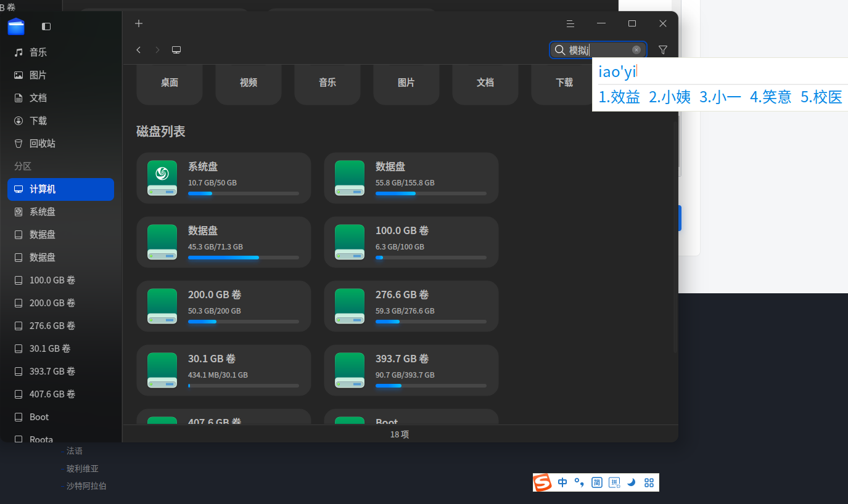This screenshot has width=848, height=504.
Task: Open the 393.7 GB 卷 disk card icon
Action: (x=350, y=370)
